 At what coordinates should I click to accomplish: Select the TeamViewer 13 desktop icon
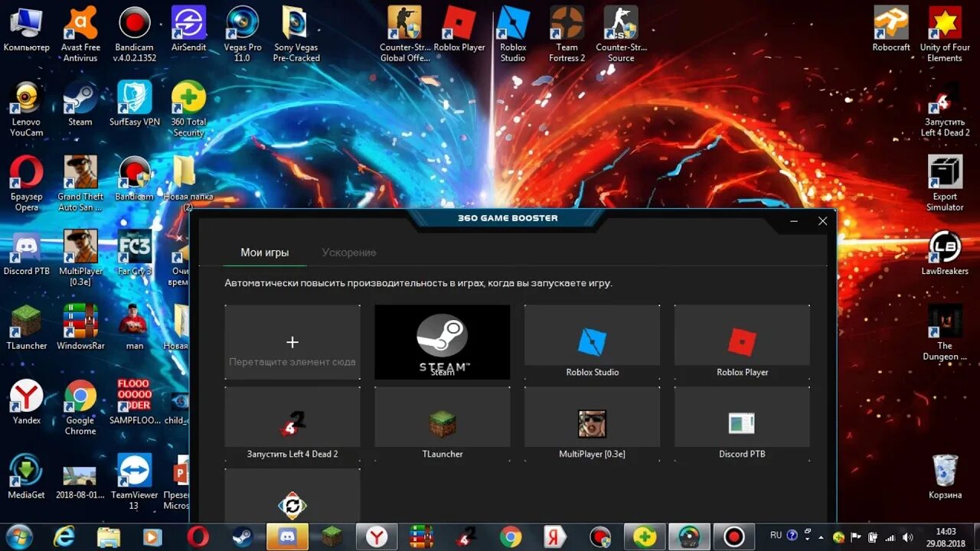click(135, 482)
